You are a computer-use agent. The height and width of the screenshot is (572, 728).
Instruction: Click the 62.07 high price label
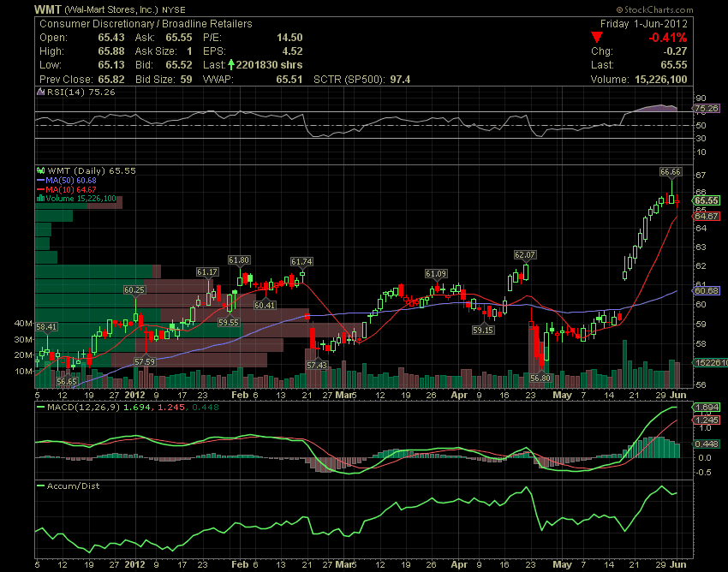[525, 254]
